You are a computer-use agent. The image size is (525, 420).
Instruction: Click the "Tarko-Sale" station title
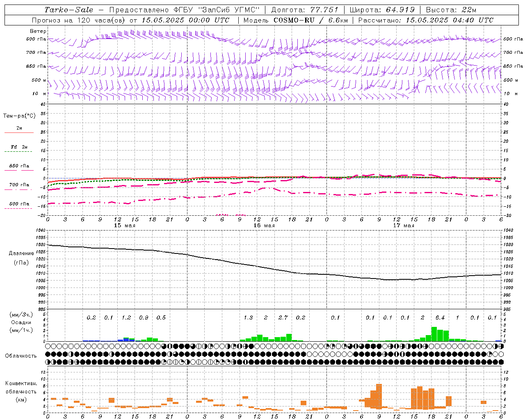pos(68,10)
